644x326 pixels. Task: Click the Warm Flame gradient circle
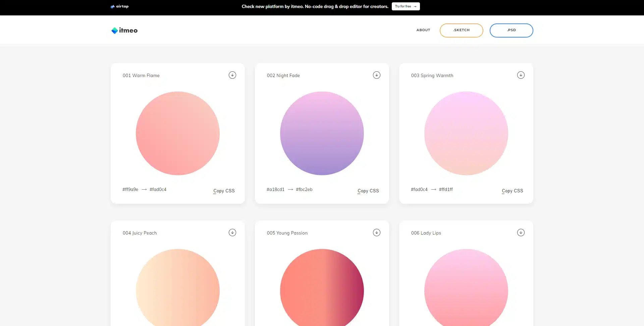(178, 133)
